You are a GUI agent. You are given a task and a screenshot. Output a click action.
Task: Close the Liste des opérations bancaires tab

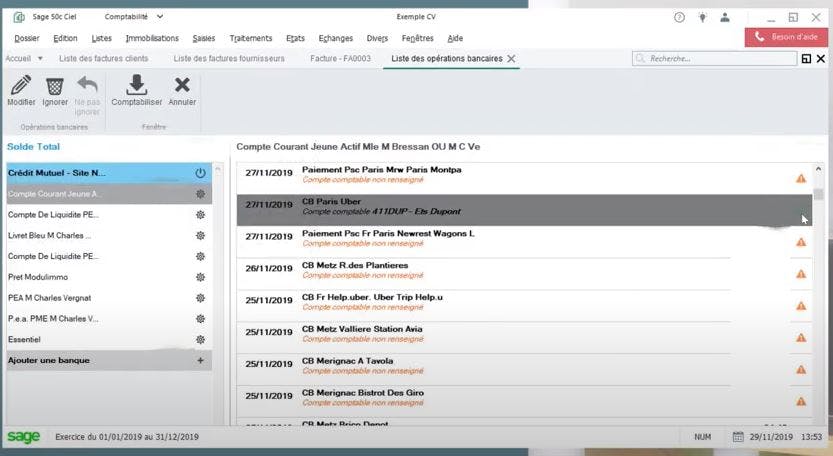click(x=511, y=58)
